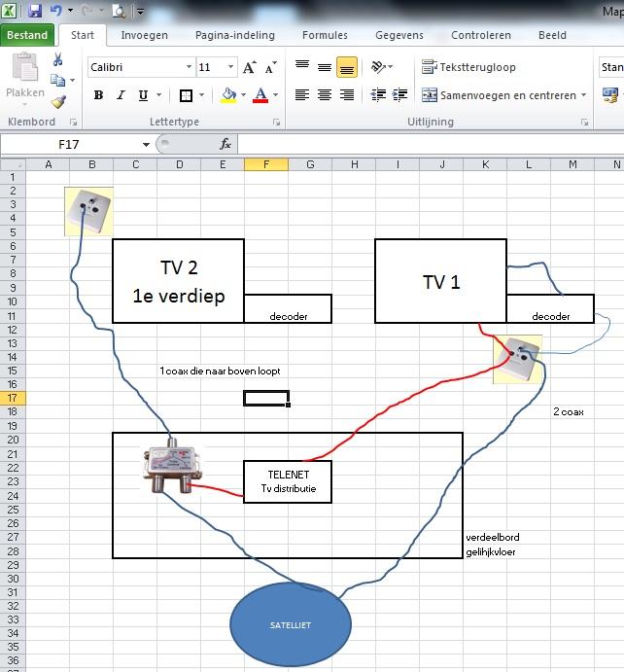Open the Formules ribbon tab
624x672 pixels.
point(325,35)
